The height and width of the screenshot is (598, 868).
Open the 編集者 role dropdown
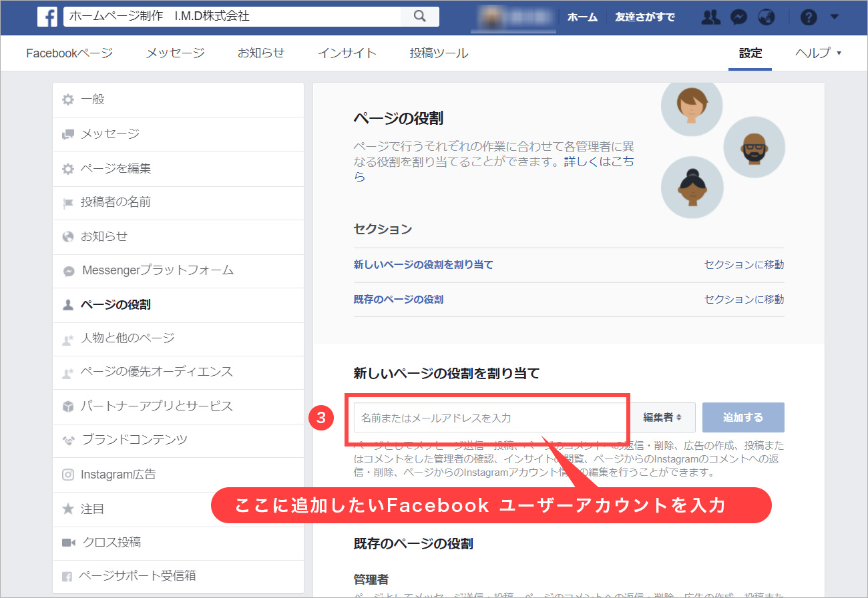coord(664,418)
